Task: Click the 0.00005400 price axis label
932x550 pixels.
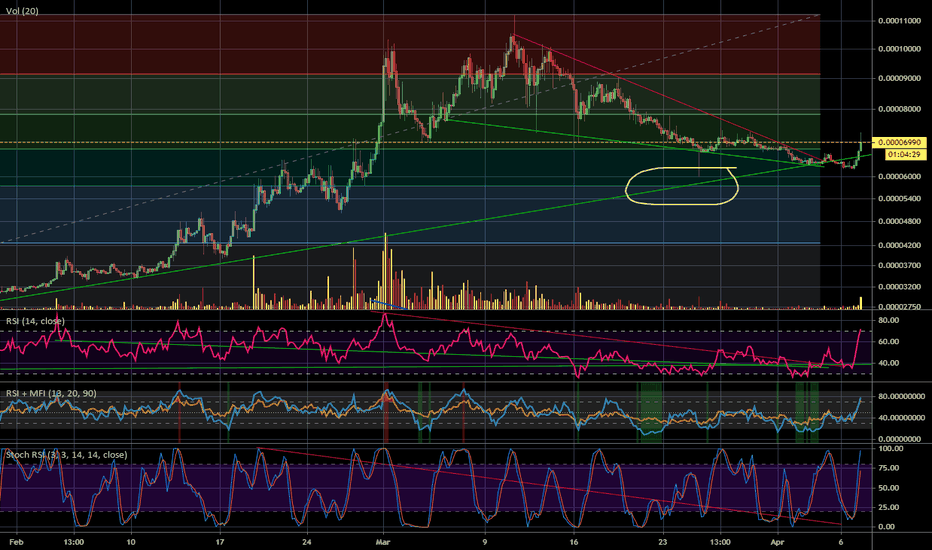Action: point(899,199)
